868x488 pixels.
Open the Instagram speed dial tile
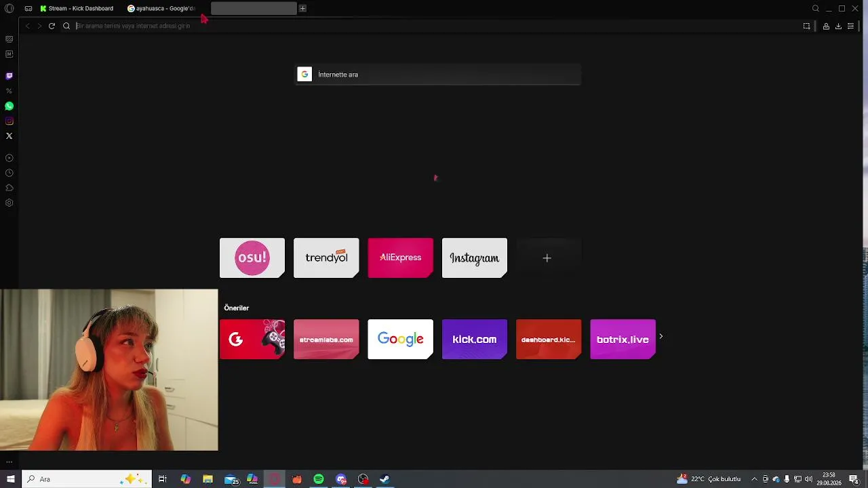[x=475, y=258]
